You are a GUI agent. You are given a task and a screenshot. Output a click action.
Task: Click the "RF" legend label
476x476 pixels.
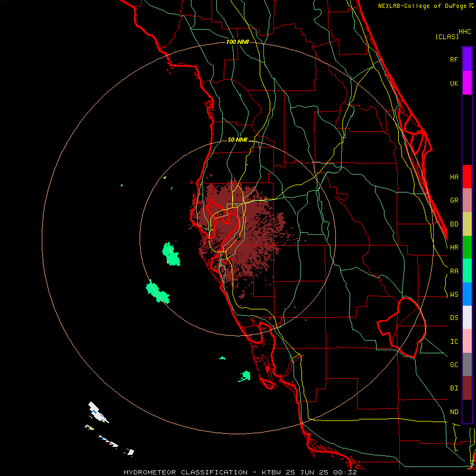click(454, 59)
